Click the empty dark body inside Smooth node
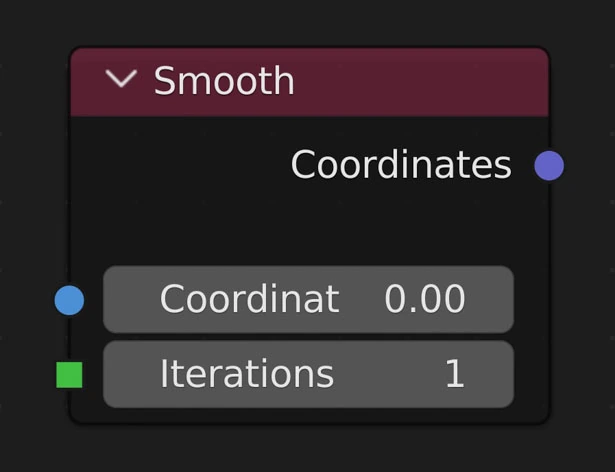The width and height of the screenshot is (615, 472). [300, 225]
